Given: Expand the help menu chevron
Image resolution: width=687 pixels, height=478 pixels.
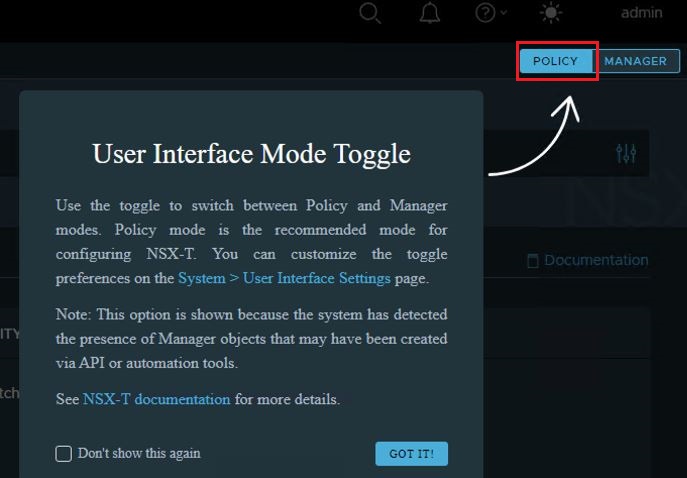Looking at the screenshot, I should point(502,13).
